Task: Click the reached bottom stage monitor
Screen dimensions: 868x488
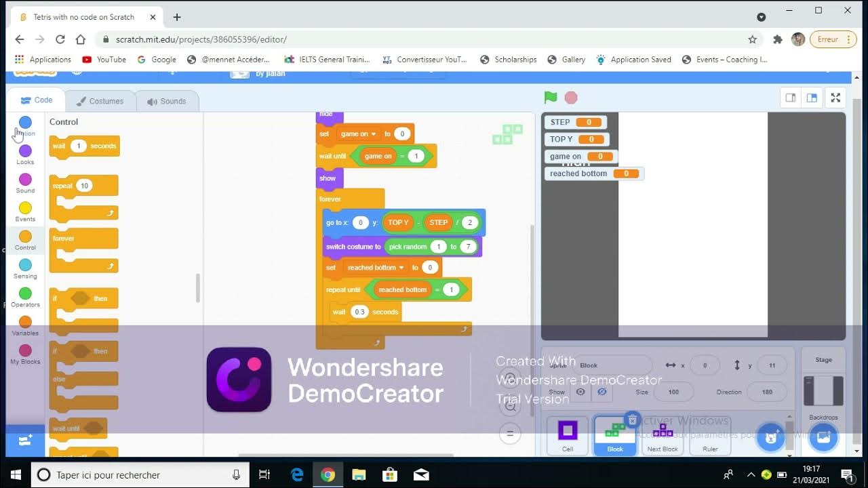Action: 594,174
